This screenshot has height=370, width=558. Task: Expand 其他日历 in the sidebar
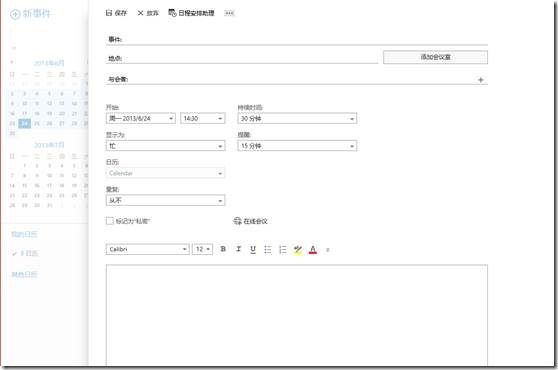(x=24, y=274)
